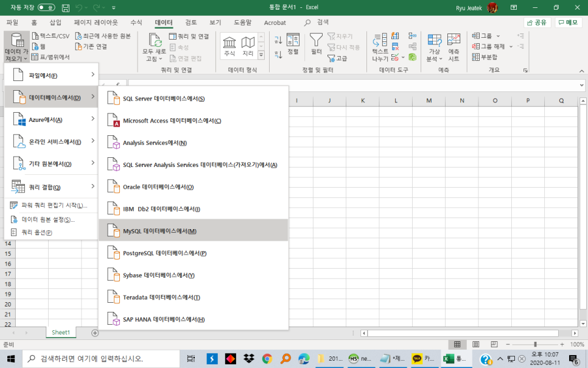The image size is (588, 368).
Task: Choose SAP HANA 데이터베이스에서
Action: (194, 319)
